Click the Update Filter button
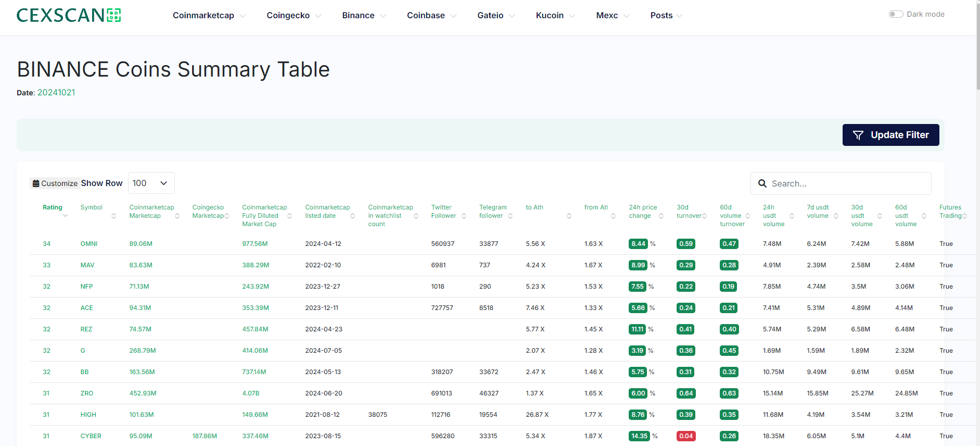 pyautogui.click(x=890, y=135)
